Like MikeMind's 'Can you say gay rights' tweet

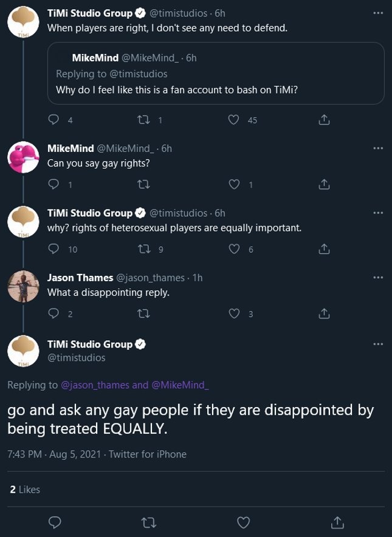[234, 184]
